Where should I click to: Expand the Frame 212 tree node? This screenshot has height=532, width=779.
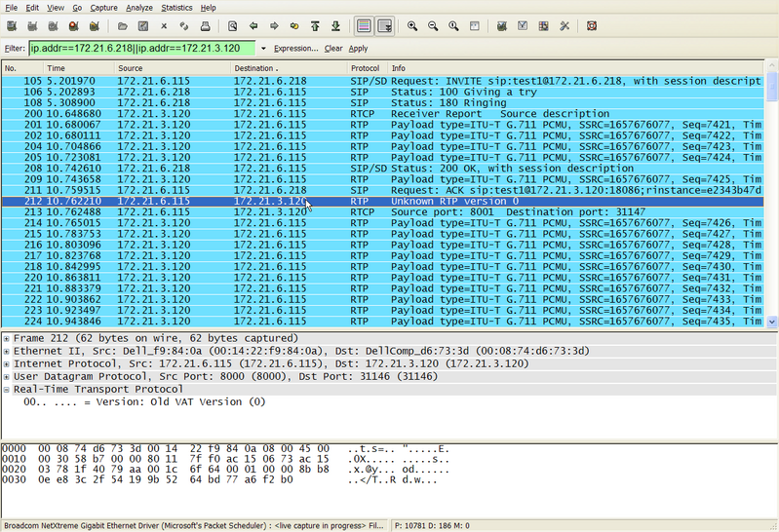point(7,338)
